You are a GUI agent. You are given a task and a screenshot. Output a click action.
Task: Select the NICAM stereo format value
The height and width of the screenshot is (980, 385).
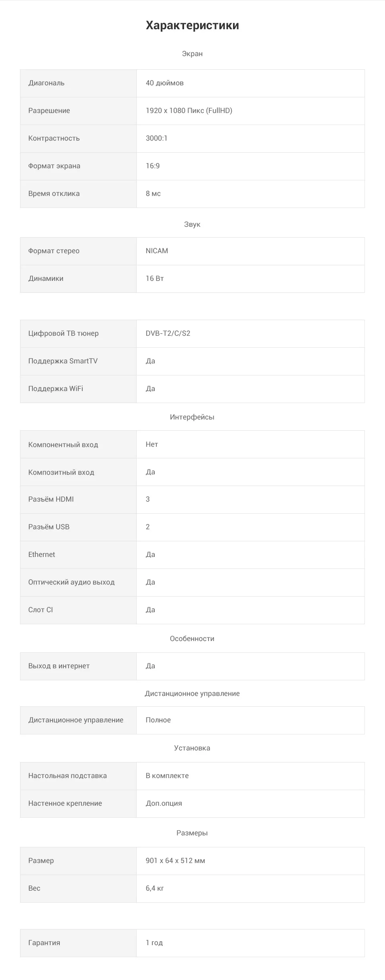click(157, 251)
